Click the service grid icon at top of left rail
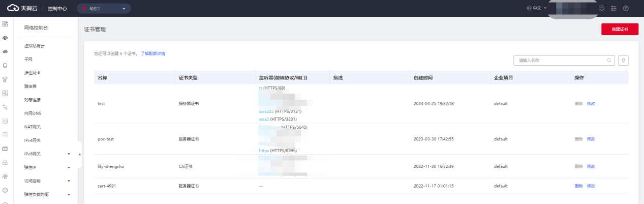Viewport: 644px width, 204px height. point(5,23)
